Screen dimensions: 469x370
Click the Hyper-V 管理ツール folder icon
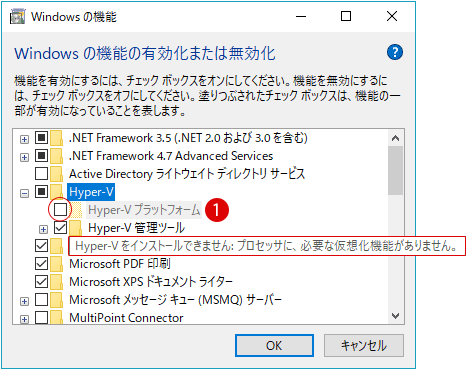click(76, 228)
